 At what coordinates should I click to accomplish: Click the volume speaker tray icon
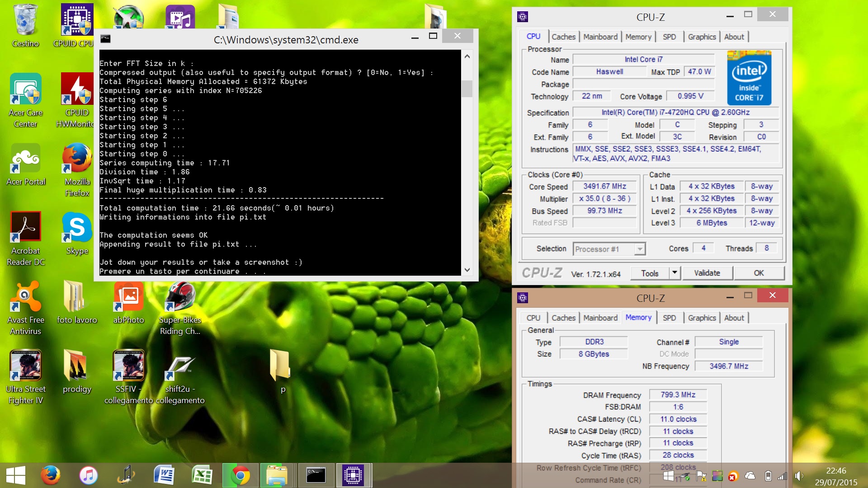pos(799,476)
